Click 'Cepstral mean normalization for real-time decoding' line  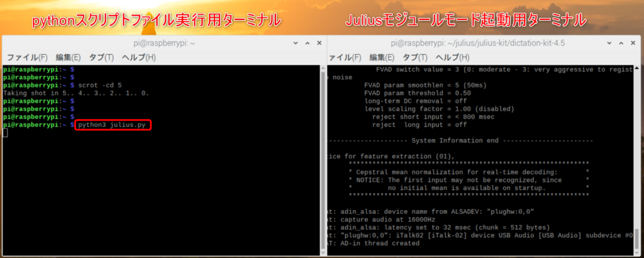(x=457, y=172)
